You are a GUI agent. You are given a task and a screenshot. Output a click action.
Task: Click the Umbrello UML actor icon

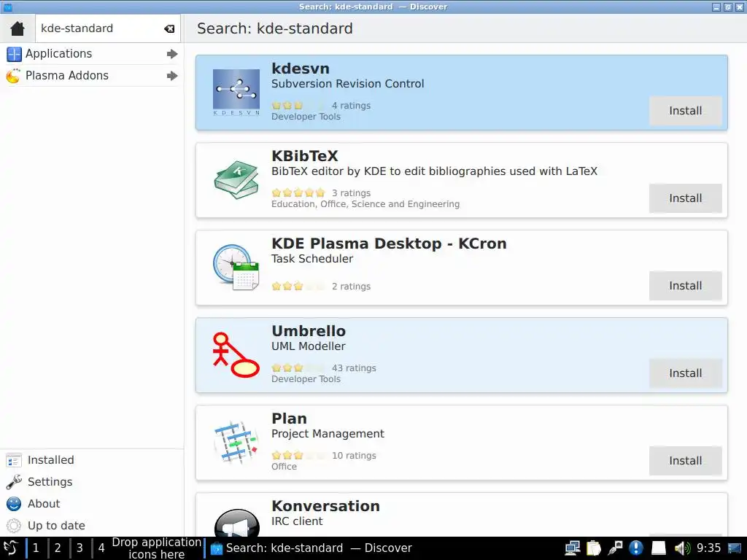pos(236,355)
